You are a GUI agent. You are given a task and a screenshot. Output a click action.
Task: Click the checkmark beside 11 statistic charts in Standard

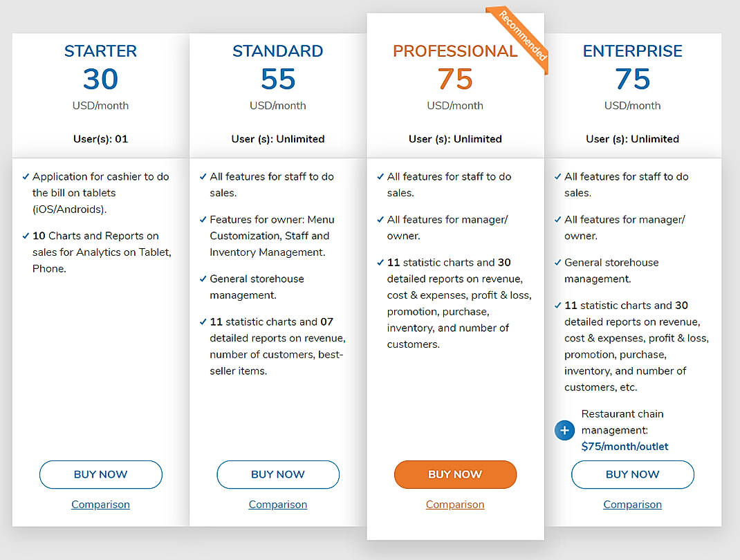click(201, 322)
